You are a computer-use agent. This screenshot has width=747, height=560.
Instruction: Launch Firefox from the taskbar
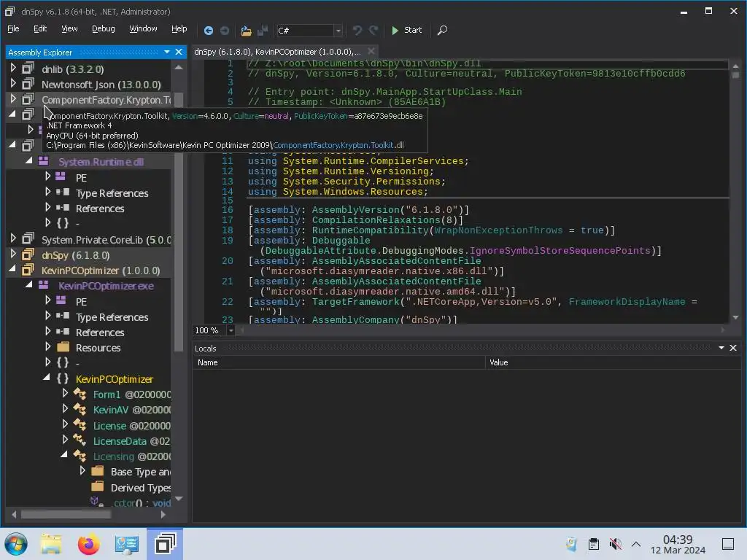(x=88, y=544)
